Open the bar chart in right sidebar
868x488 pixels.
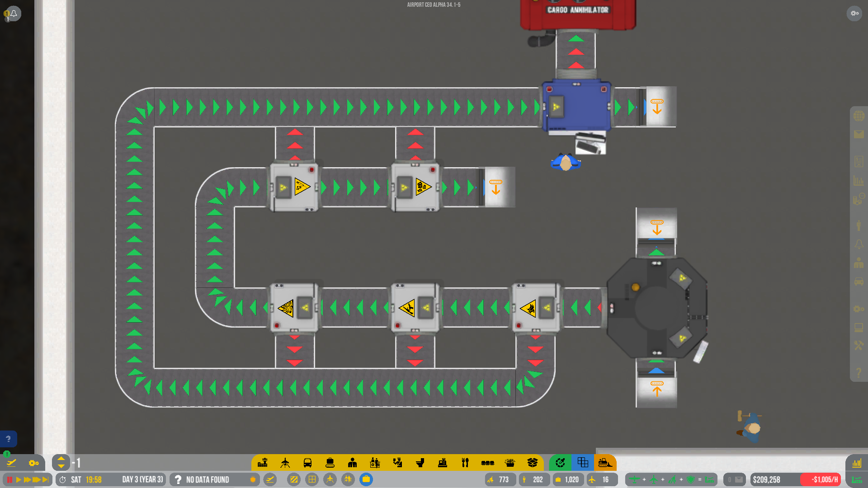tap(859, 180)
